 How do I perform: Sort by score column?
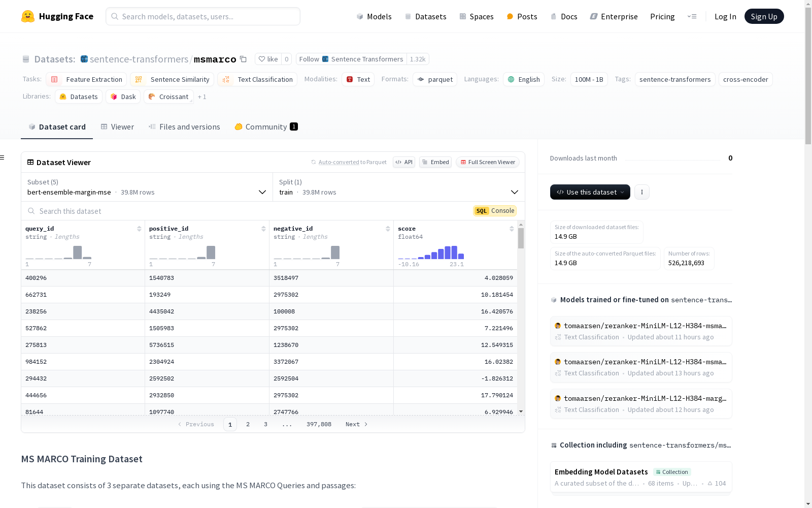[x=512, y=229]
